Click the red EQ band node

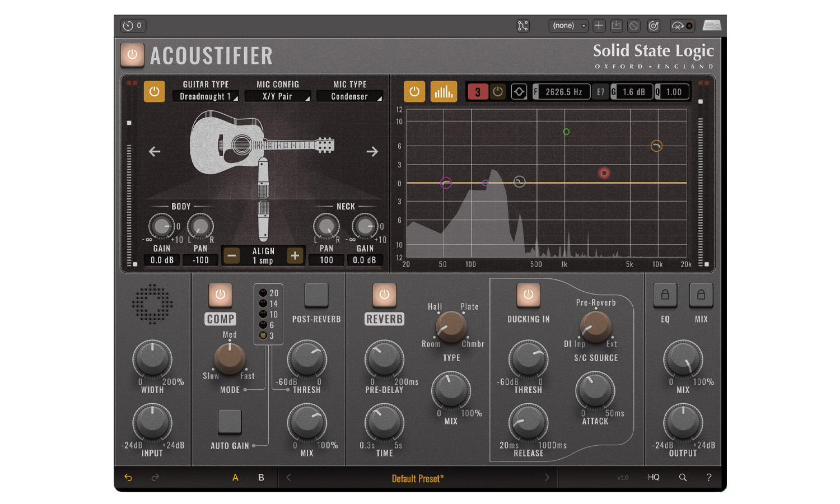point(604,173)
